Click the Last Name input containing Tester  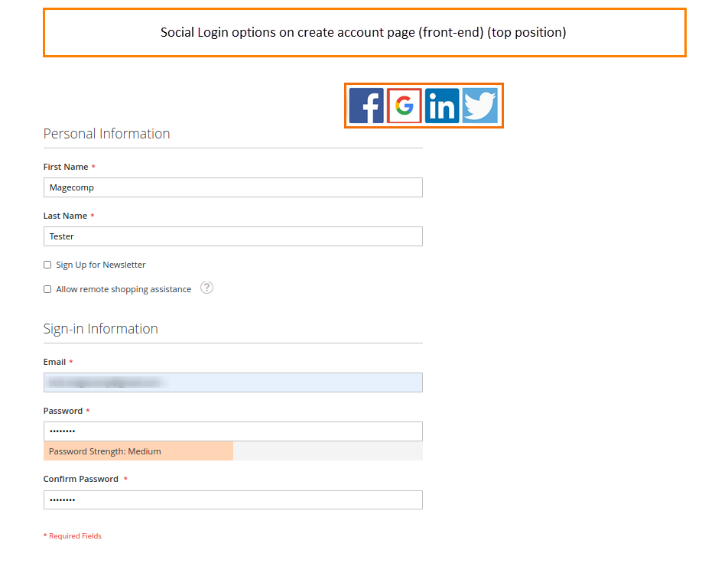coord(232,236)
